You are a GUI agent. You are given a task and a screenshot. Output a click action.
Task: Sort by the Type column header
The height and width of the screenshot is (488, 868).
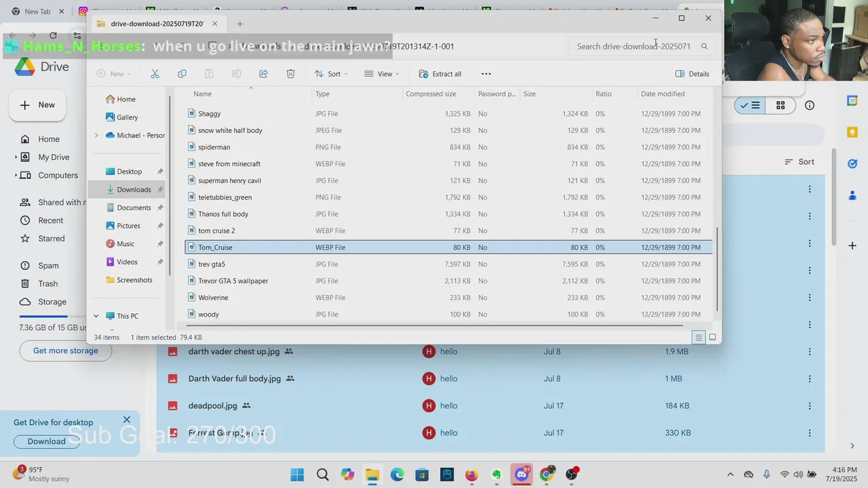pyautogui.click(x=322, y=94)
